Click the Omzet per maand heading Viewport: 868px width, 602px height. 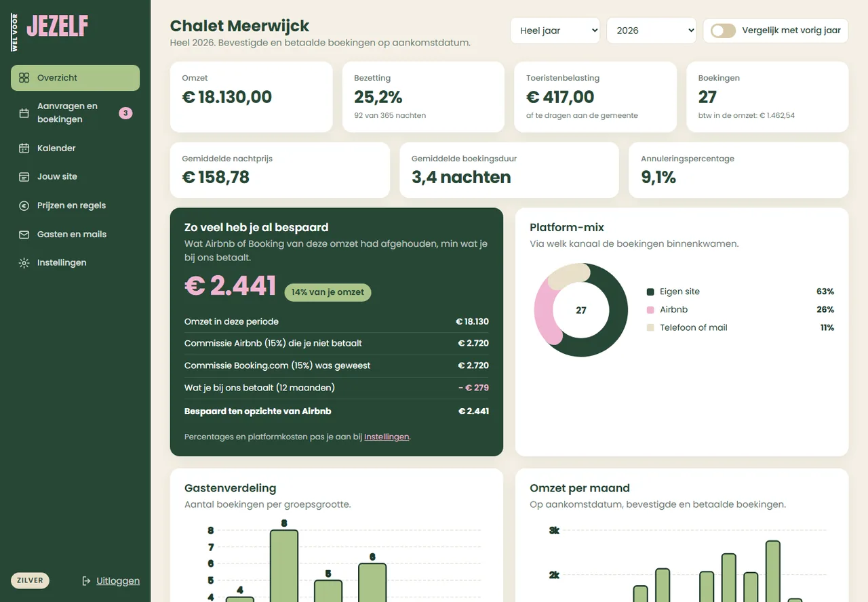580,488
